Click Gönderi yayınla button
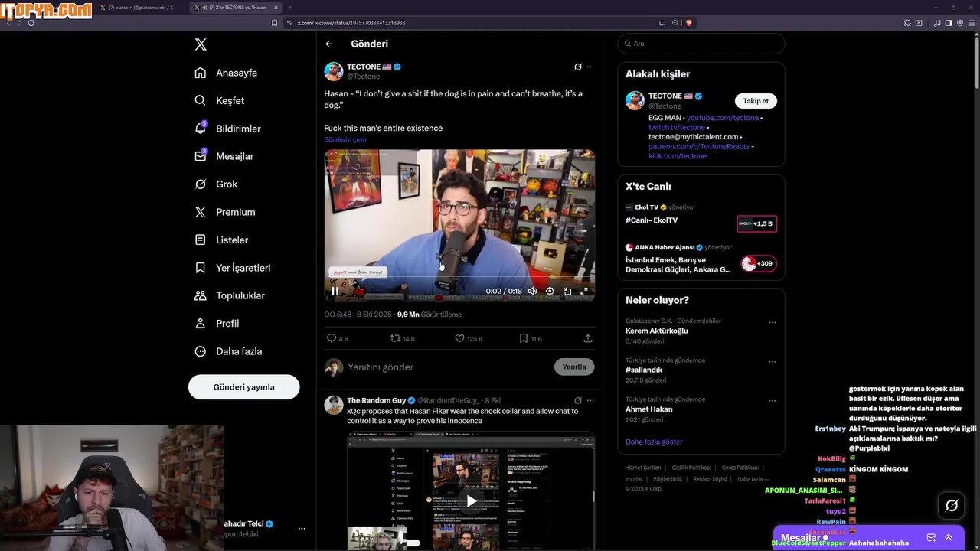 click(x=243, y=387)
